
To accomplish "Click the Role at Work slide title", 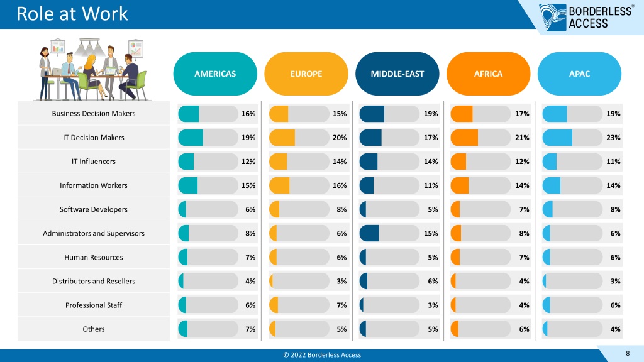I will coord(72,14).
